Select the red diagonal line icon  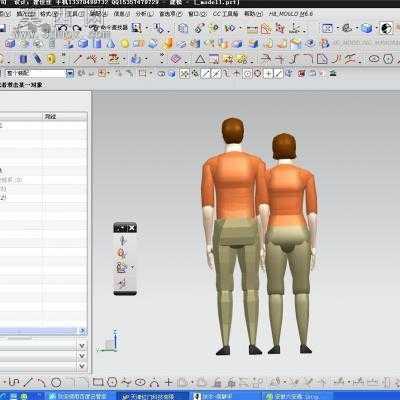(x=77, y=59)
